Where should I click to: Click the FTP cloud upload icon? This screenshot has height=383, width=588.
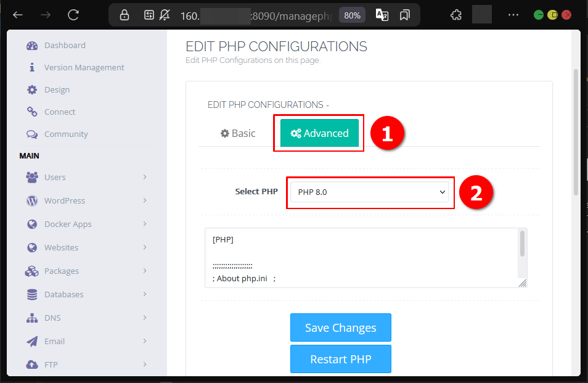pos(32,364)
